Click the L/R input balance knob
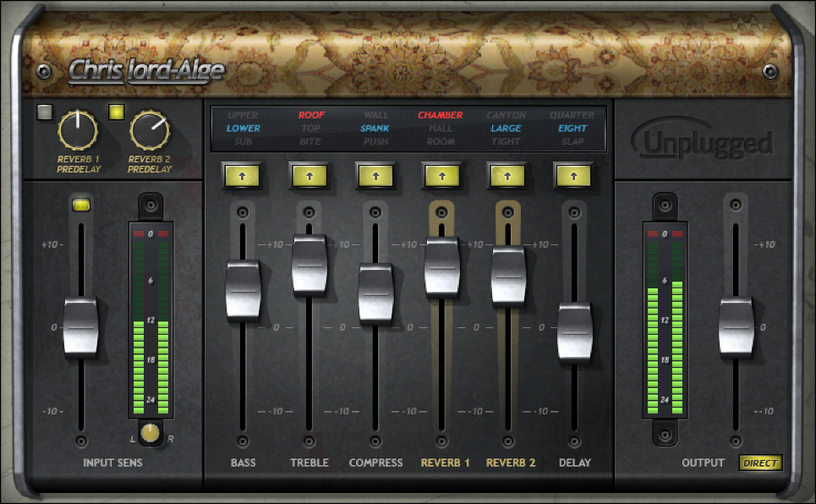Viewport: 816px width, 504px height. (150, 433)
